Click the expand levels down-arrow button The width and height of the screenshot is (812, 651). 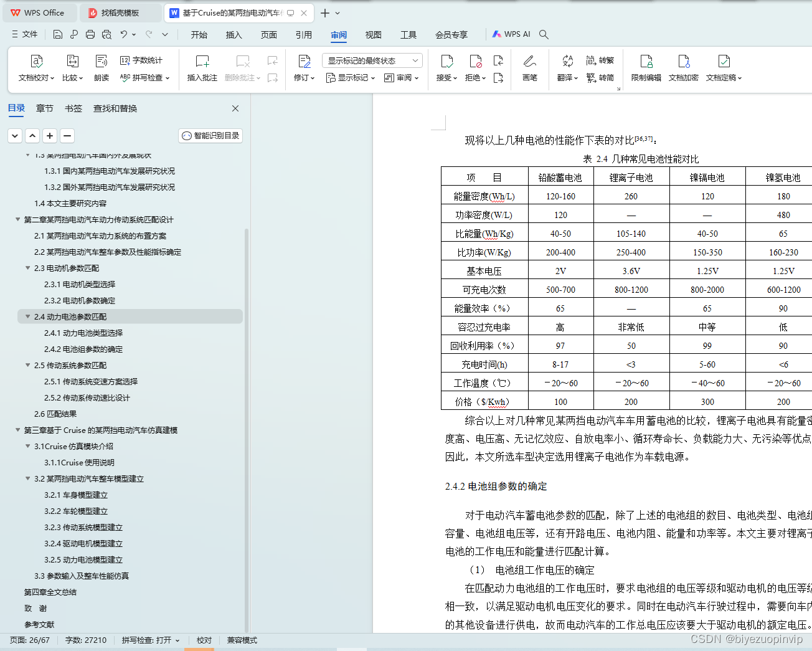(16, 136)
